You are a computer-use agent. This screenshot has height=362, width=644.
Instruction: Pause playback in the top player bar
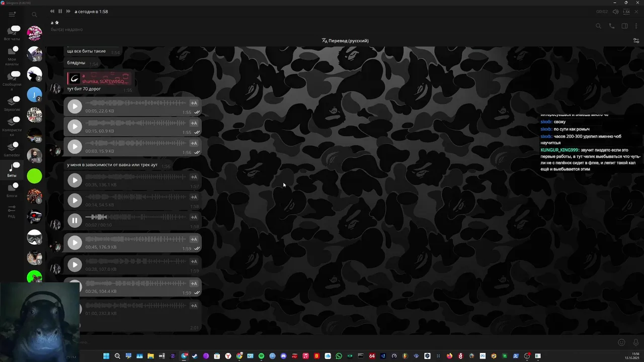tap(60, 11)
